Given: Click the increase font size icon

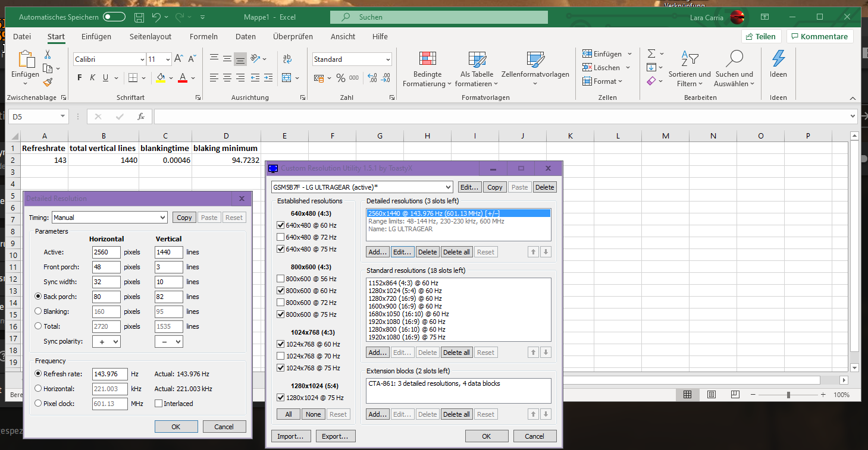Looking at the screenshot, I should [x=179, y=59].
